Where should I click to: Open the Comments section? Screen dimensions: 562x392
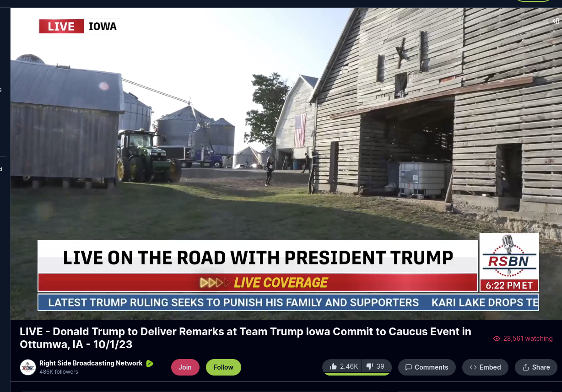pos(427,367)
